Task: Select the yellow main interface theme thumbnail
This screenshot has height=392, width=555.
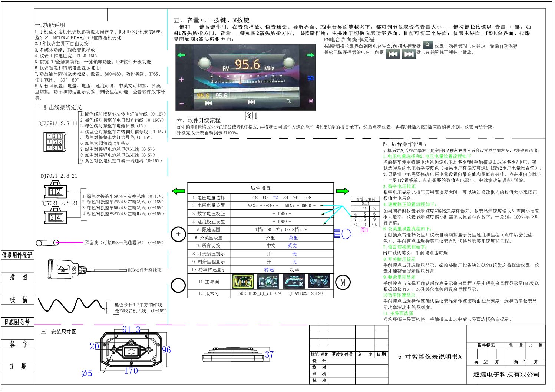Action: tap(243, 282)
